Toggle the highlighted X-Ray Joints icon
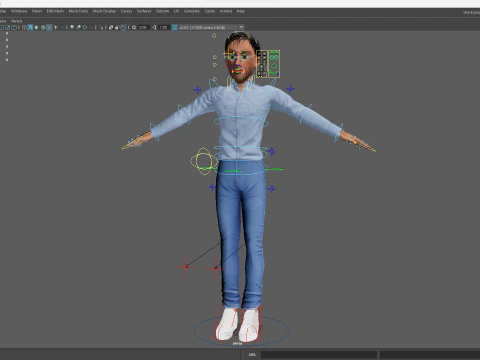The width and height of the screenshot is (480, 360). (x=123, y=27)
